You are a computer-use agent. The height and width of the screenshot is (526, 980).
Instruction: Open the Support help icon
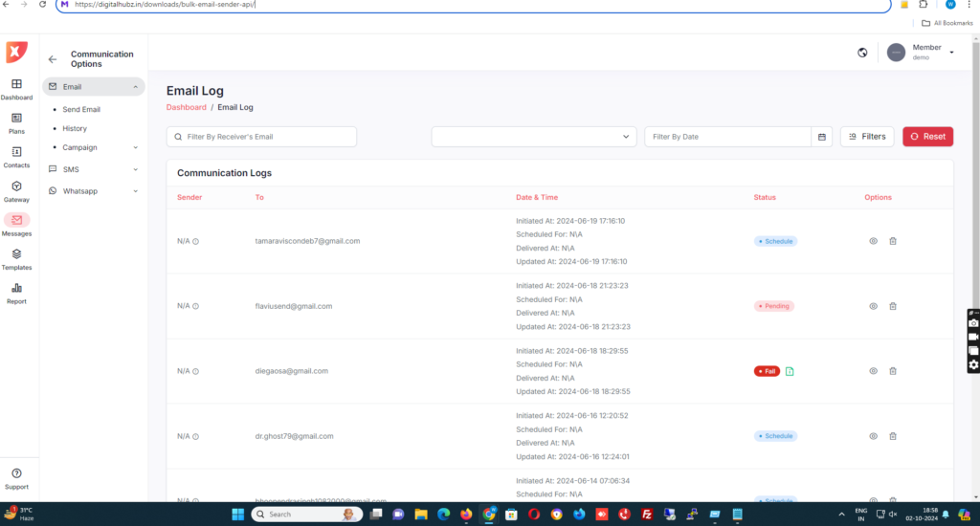pyautogui.click(x=16, y=473)
